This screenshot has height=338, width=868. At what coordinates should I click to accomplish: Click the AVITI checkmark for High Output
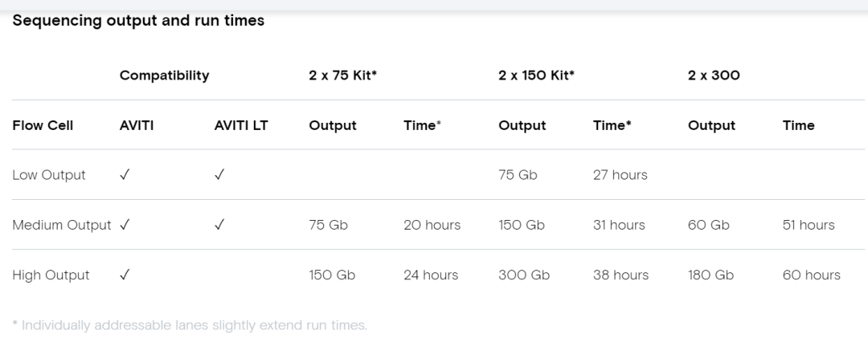pyautogui.click(x=125, y=275)
